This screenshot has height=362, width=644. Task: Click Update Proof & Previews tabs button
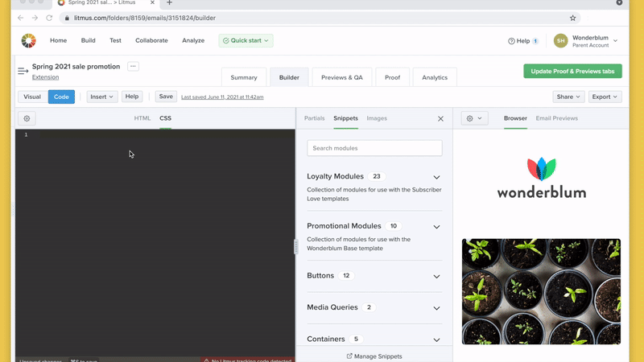[572, 71]
